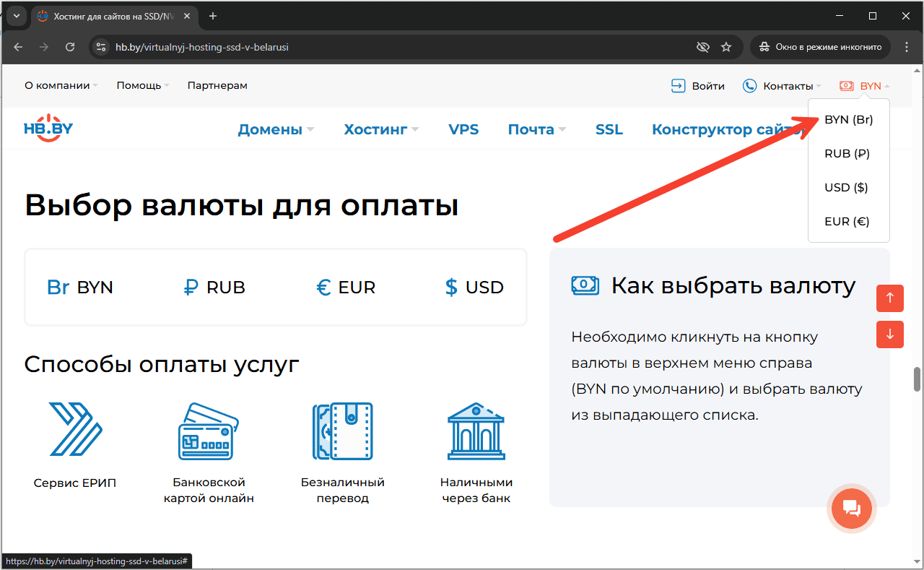Screen dimensions: 924x570
Task: Open the chat widget in the corner
Action: click(x=851, y=509)
